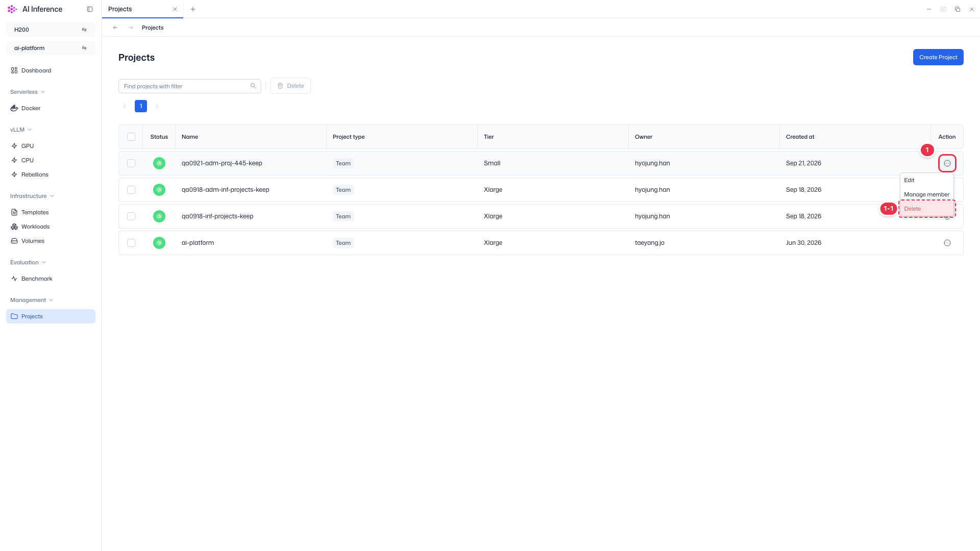Switch H200 cluster swap icon
Image resolution: width=980 pixels, height=551 pixels.
point(84,30)
